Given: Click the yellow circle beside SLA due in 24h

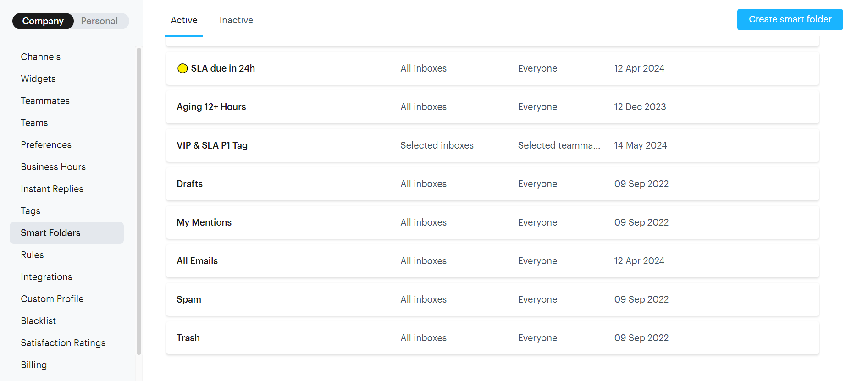Looking at the screenshot, I should click(182, 68).
